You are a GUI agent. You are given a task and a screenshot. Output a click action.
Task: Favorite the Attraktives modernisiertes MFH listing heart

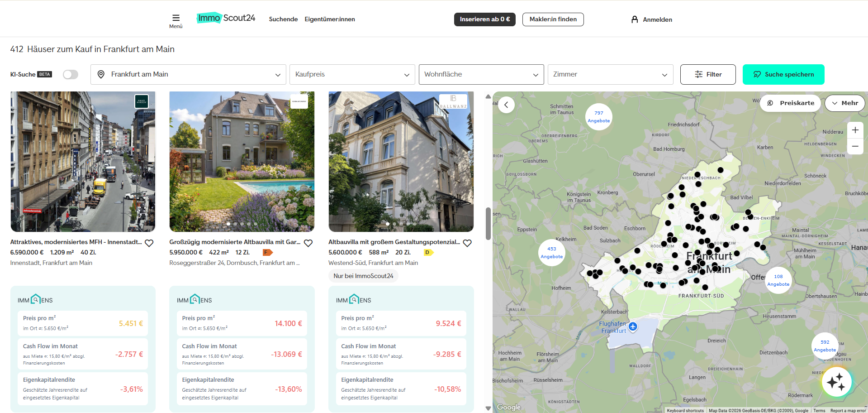(x=149, y=243)
